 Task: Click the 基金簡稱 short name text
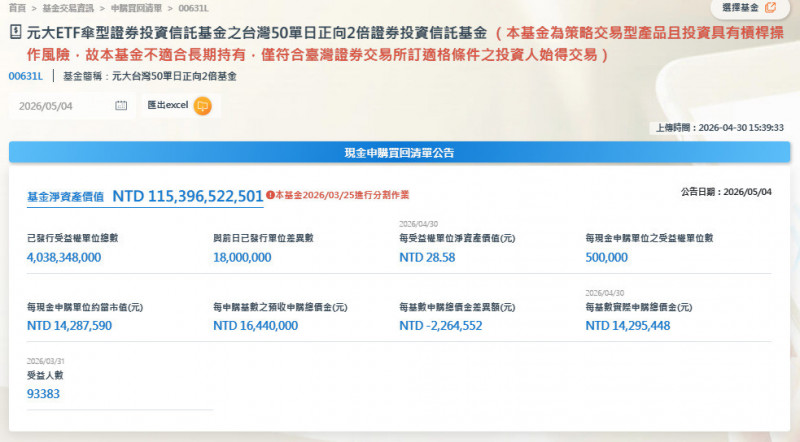click(x=150, y=77)
